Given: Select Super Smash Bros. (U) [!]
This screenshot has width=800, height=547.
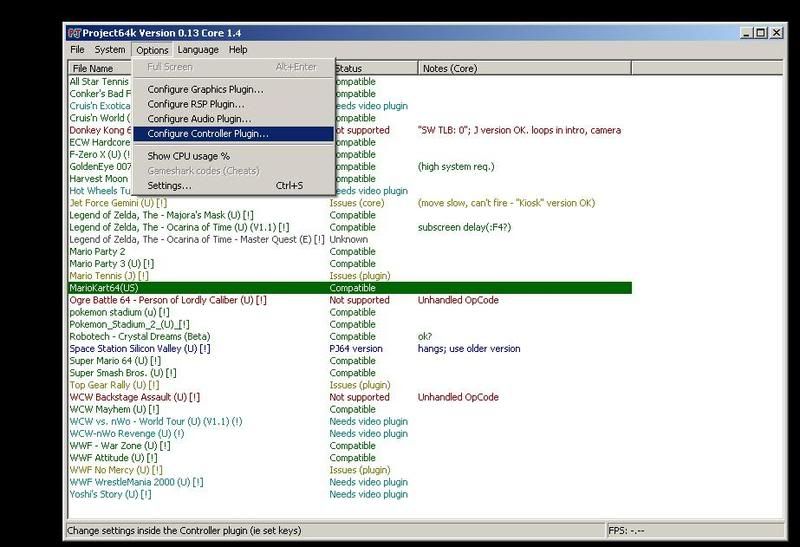Looking at the screenshot, I should pyautogui.click(x=123, y=373).
